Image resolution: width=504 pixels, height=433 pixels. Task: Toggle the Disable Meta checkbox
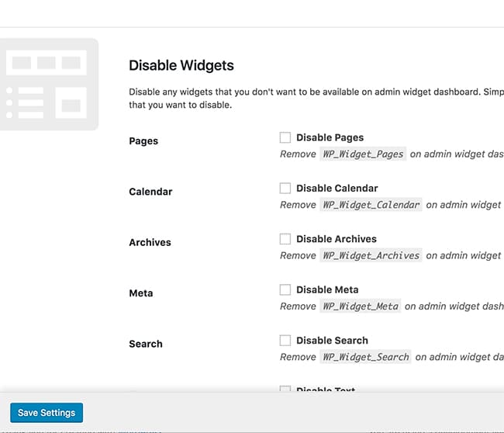[x=285, y=289]
